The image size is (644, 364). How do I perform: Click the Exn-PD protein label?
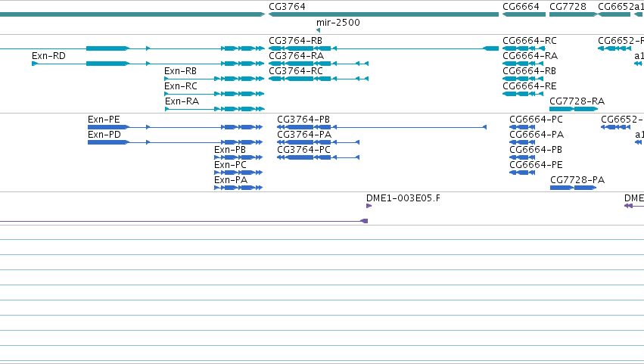(x=104, y=135)
